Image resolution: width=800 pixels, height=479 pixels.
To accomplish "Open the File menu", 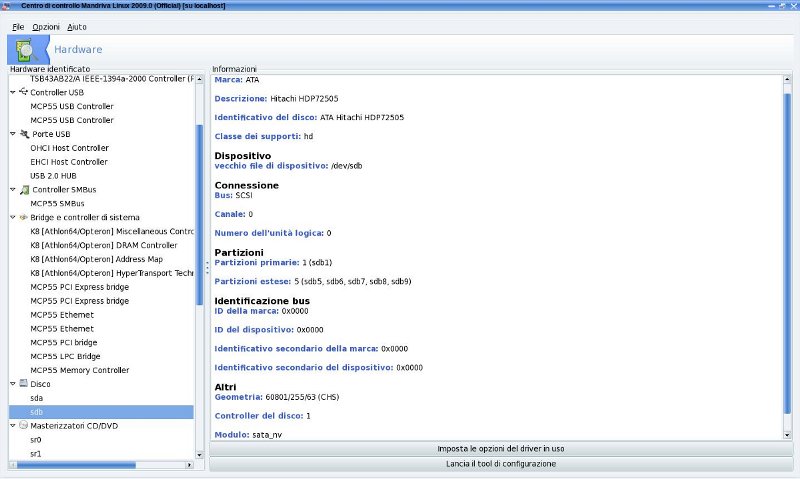I will pyautogui.click(x=18, y=26).
